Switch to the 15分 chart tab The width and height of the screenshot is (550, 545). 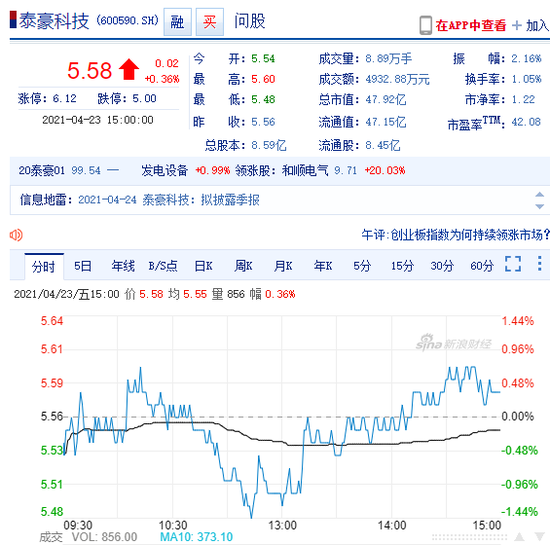(402, 266)
